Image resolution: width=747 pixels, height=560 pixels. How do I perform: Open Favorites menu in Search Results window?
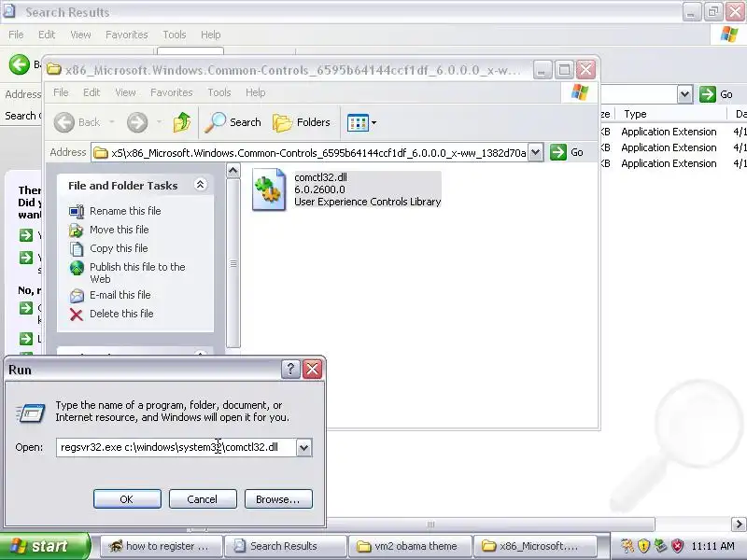[127, 35]
